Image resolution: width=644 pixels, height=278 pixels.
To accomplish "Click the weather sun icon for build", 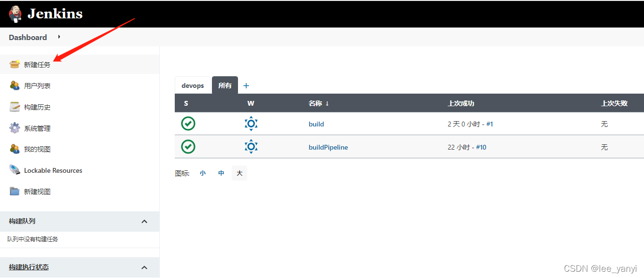I will coord(251,124).
